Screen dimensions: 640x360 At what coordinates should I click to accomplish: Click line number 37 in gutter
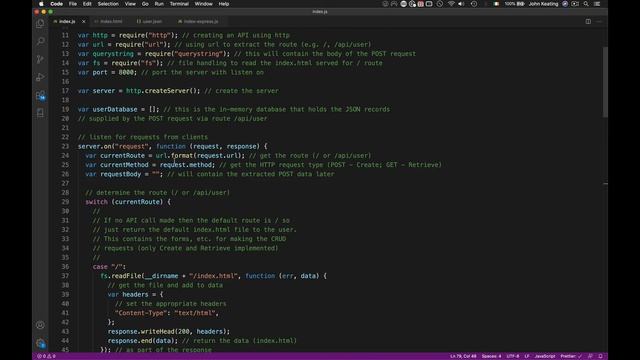tap(65, 276)
